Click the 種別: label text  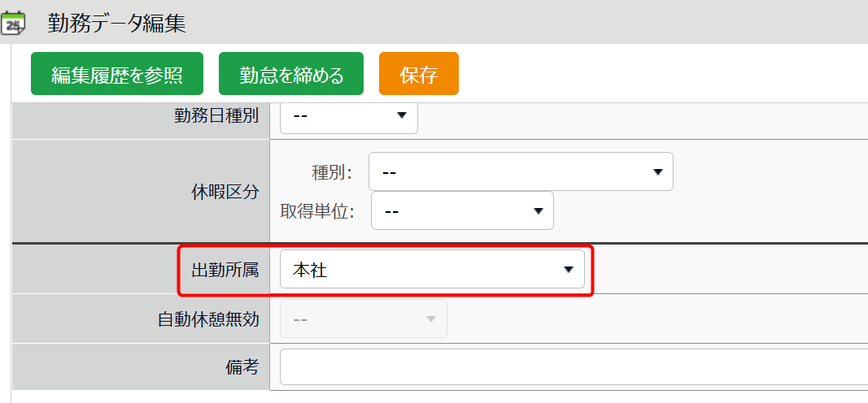[x=331, y=172]
